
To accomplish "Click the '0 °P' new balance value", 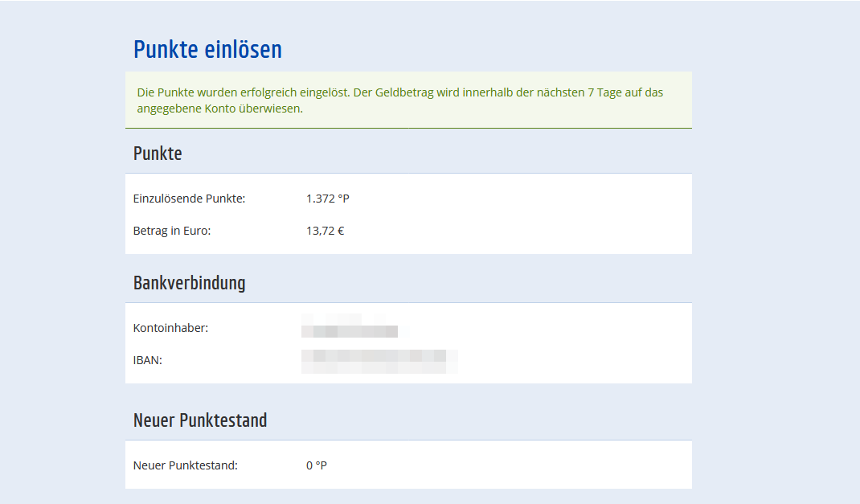I will pos(317,465).
